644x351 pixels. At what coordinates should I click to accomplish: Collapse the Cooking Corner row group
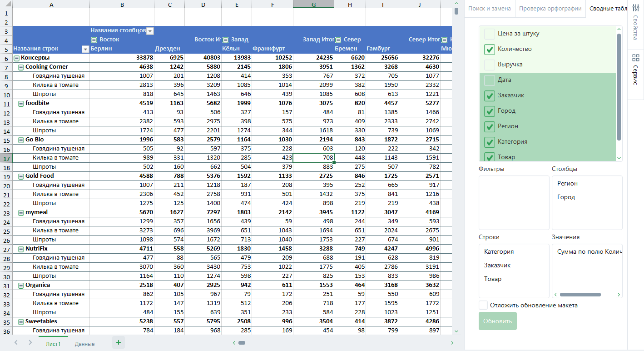[x=21, y=67]
